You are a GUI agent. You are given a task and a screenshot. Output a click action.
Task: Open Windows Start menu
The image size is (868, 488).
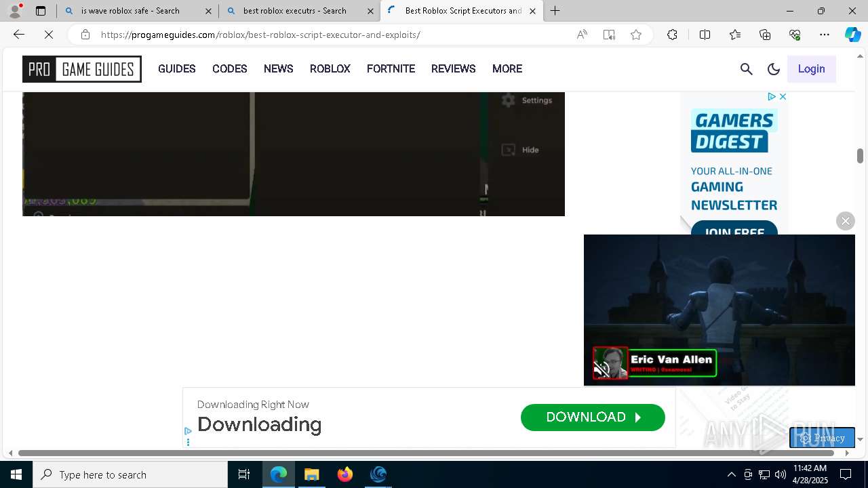pyautogui.click(x=16, y=474)
